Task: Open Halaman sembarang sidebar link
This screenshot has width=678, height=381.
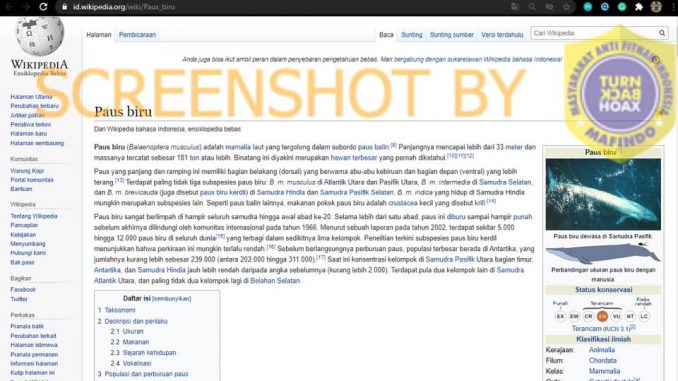Action: pos(37,143)
